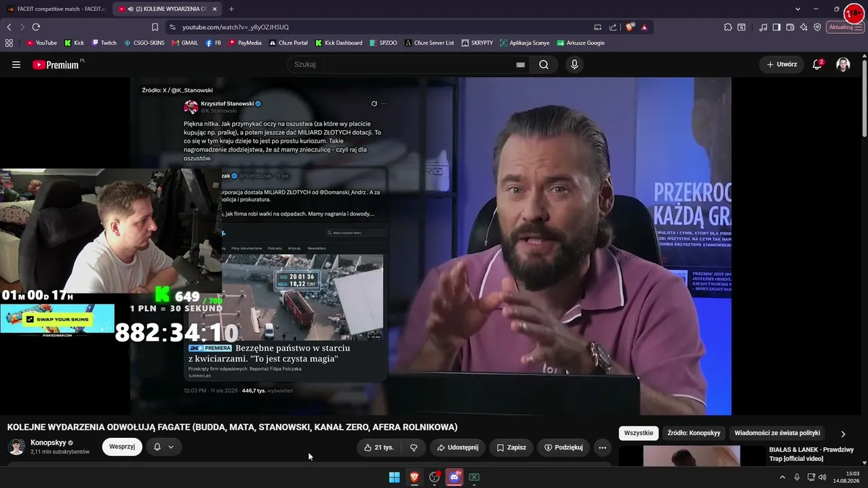The image size is (868, 488).
Task: Open Windows Start menu
Action: click(x=394, y=477)
